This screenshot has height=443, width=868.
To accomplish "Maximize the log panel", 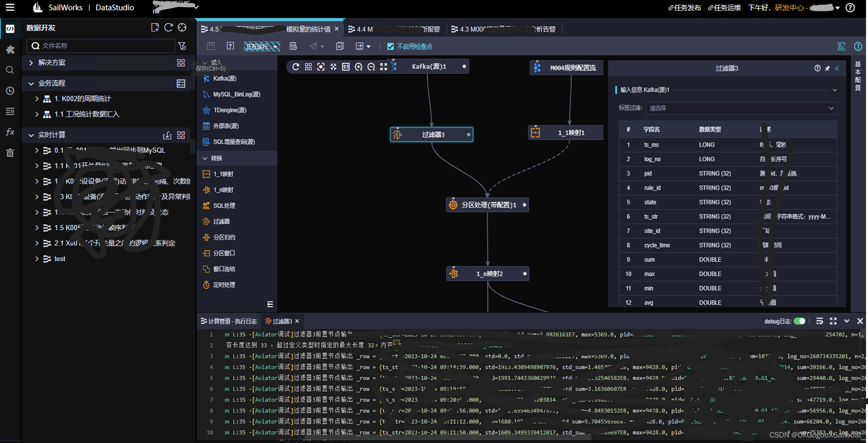I will pos(833,321).
